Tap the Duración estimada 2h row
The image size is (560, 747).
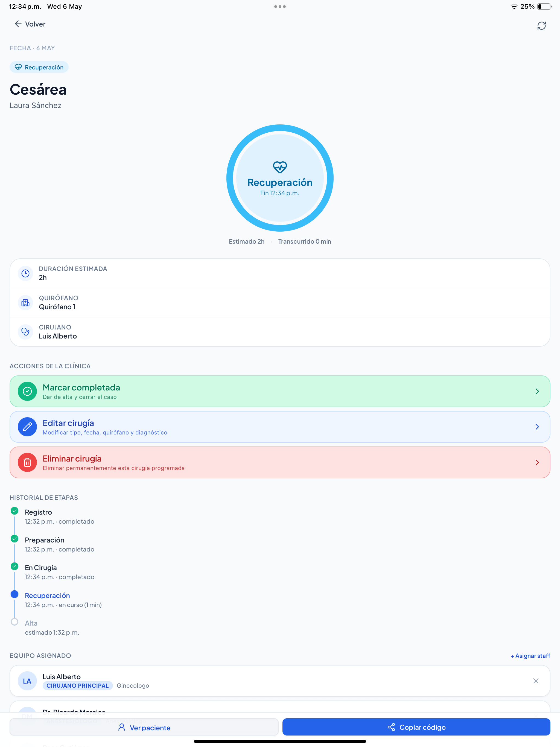(x=280, y=273)
